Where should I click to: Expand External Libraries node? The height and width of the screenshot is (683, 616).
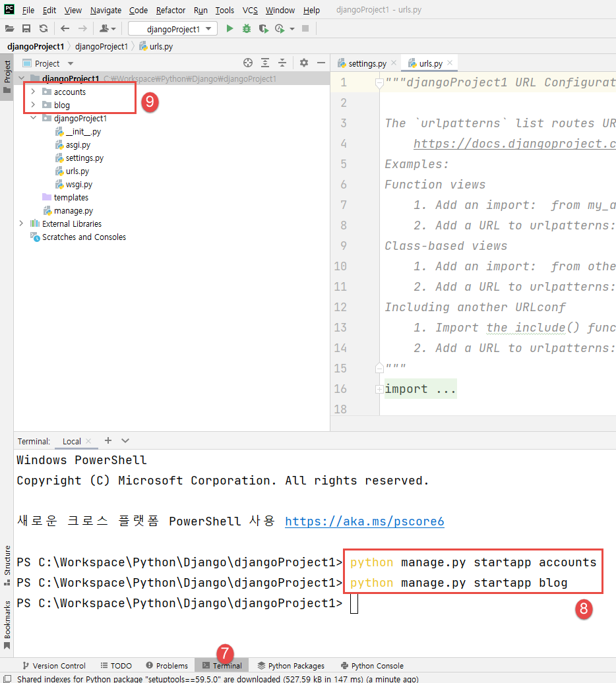(21, 223)
